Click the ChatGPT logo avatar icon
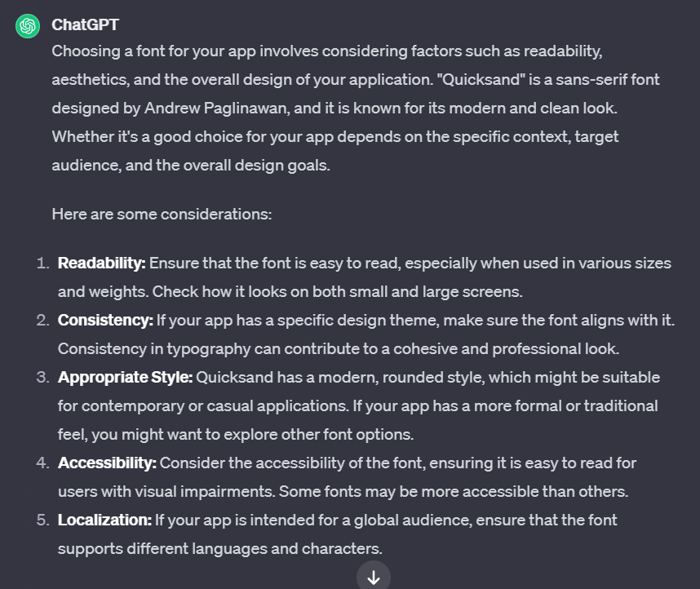 click(28, 26)
